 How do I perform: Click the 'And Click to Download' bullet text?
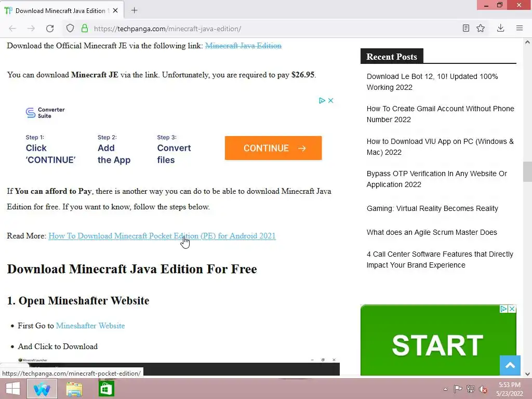pos(58,347)
